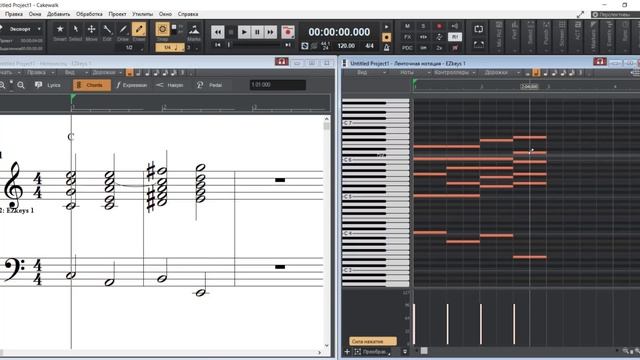Go to project end

[288, 45]
